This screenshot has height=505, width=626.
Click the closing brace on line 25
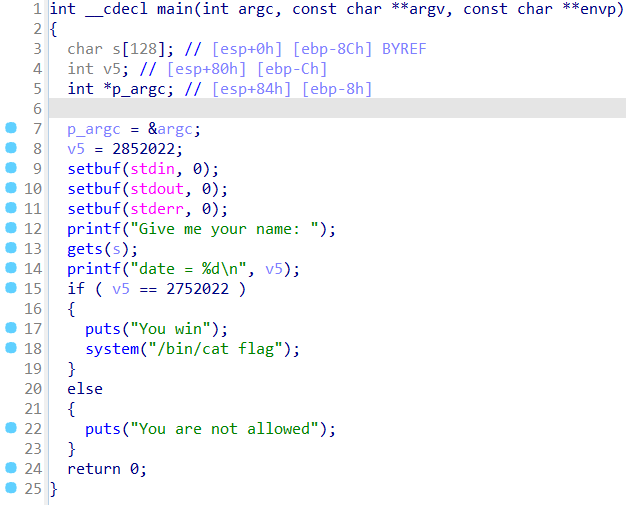pyautogui.click(x=53, y=489)
